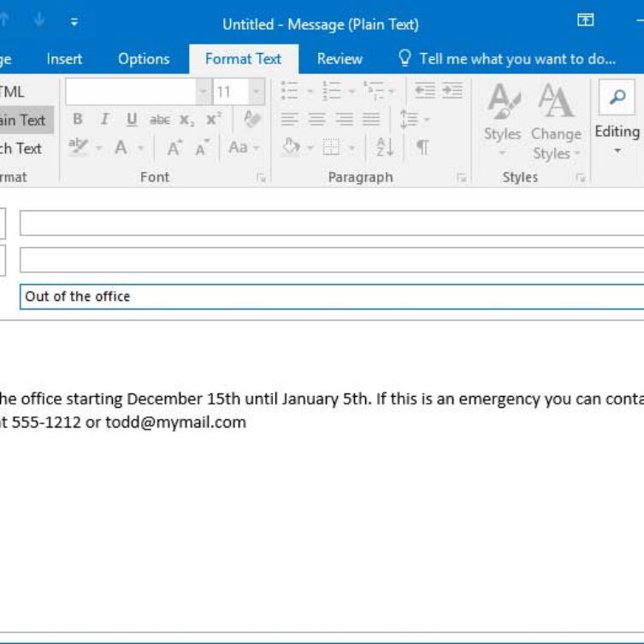644x644 pixels.
Task: Click the Increase Indent icon
Action: pyautogui.click(x=452, y=91)
